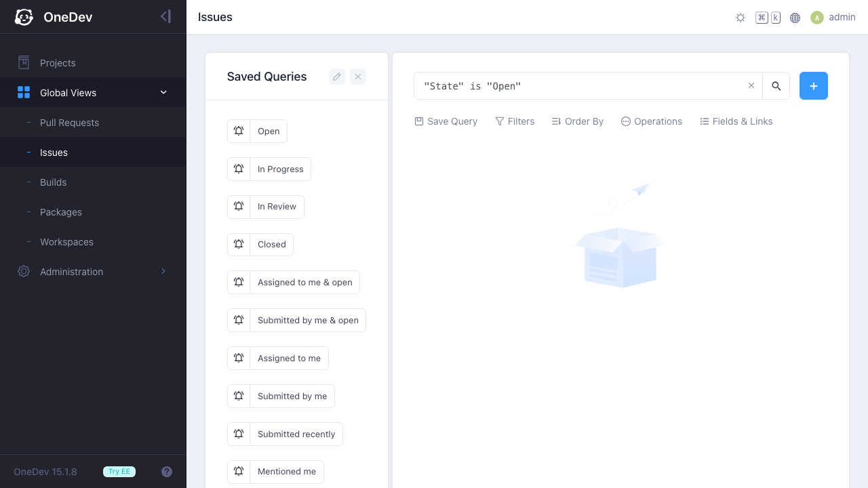The image size is (868, 488).
Task: Toggle watch bell for In Review query
Action: [239, 207]
